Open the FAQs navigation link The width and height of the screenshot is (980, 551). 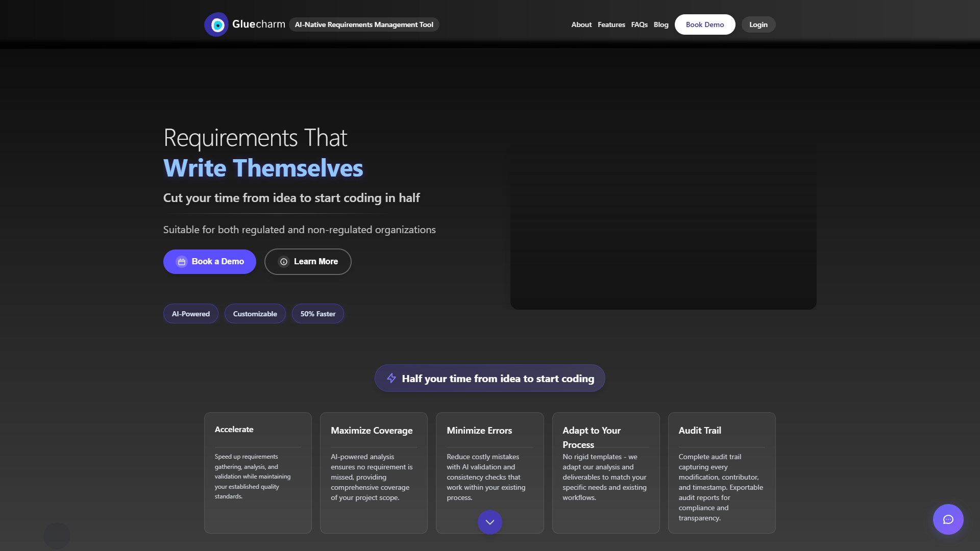(x=639, y=24)
